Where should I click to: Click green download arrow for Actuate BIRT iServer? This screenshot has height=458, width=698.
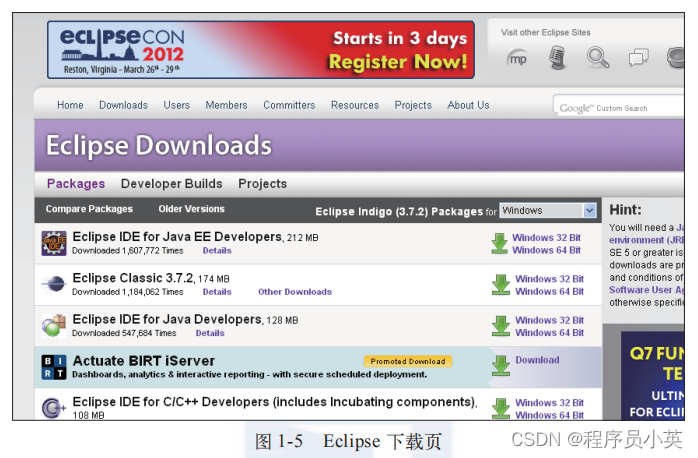pos(501,365)
